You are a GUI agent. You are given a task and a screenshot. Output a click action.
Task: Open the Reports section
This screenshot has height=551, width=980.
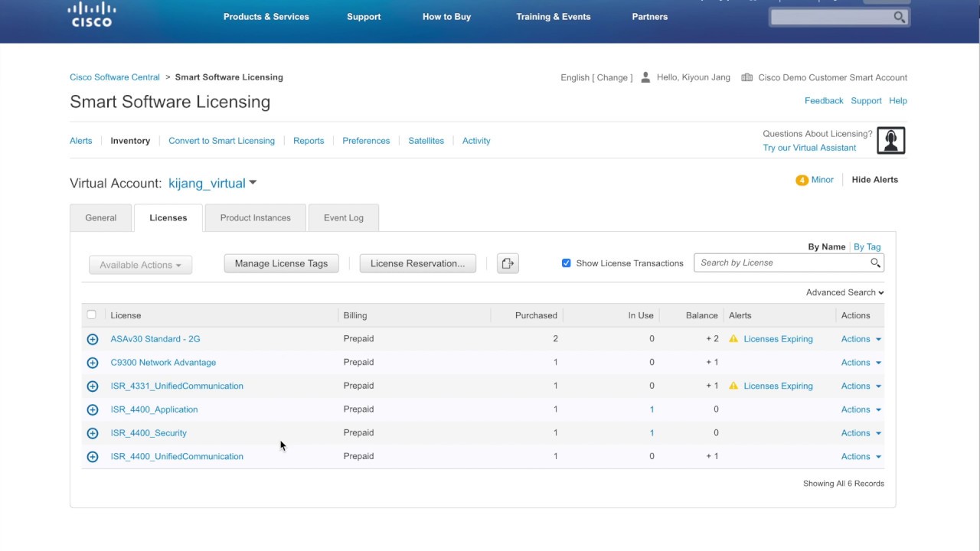click(309, 141)
